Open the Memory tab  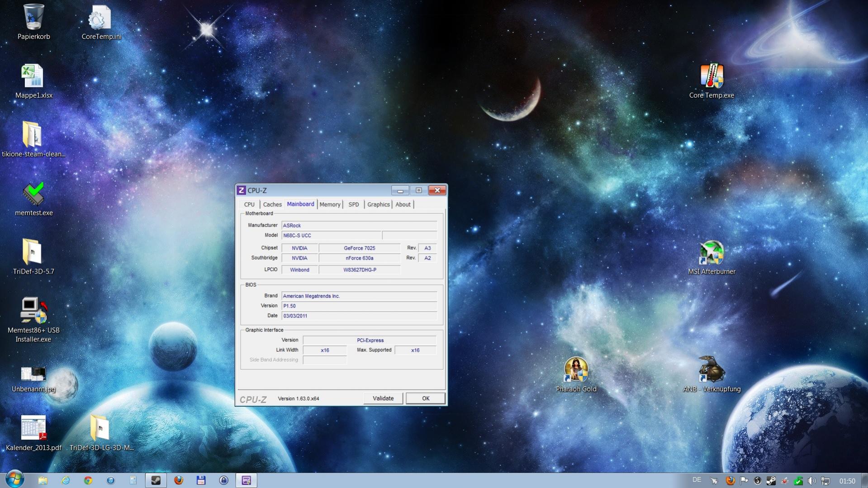[330, 204]
